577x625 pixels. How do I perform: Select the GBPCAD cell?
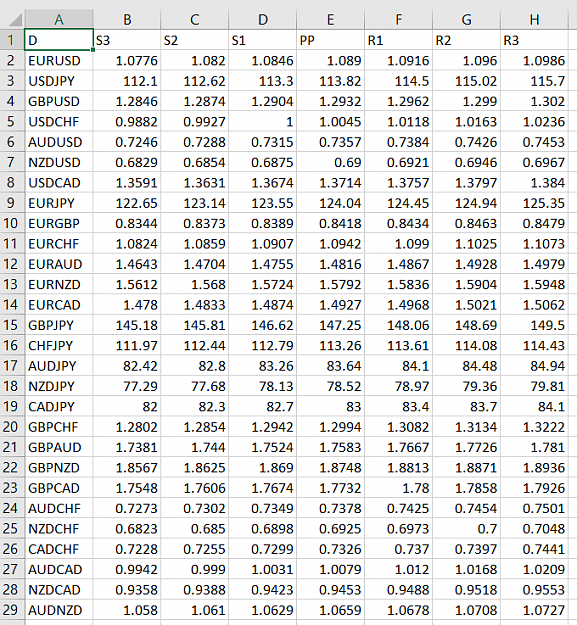click(x=59, y=487)
